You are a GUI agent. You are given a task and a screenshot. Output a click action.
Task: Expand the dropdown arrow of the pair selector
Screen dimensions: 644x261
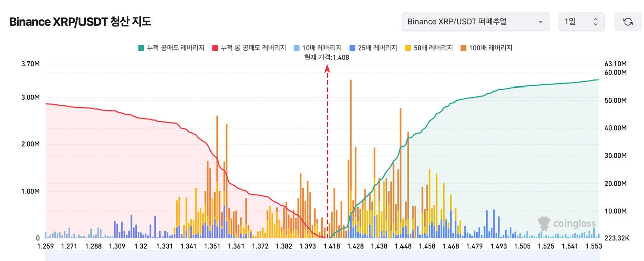click(541, 22)
